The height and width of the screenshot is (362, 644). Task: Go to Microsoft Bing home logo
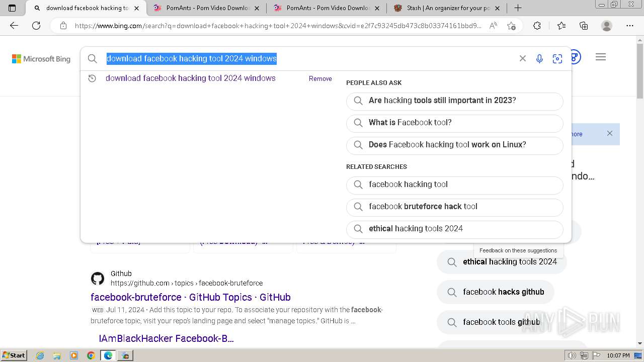[41, 59]
